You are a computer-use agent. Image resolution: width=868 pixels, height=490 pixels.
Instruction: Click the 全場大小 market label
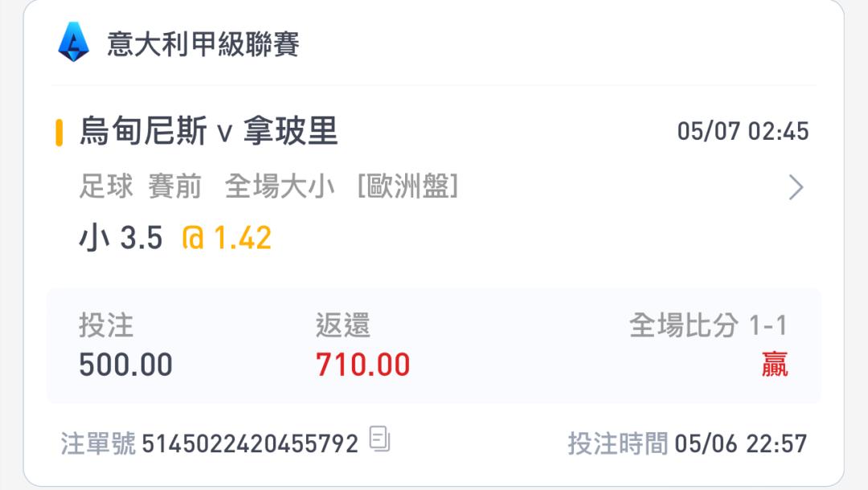click(x=280, y=186)
